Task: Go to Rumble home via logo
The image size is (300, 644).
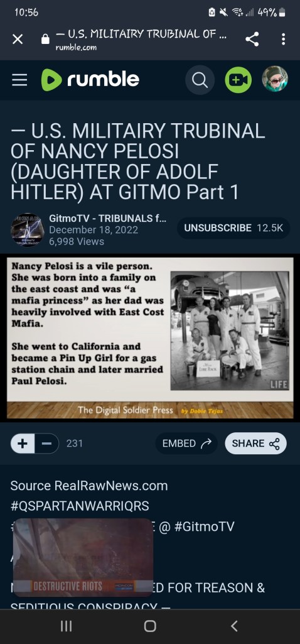Action: click(x=90, y=79)
